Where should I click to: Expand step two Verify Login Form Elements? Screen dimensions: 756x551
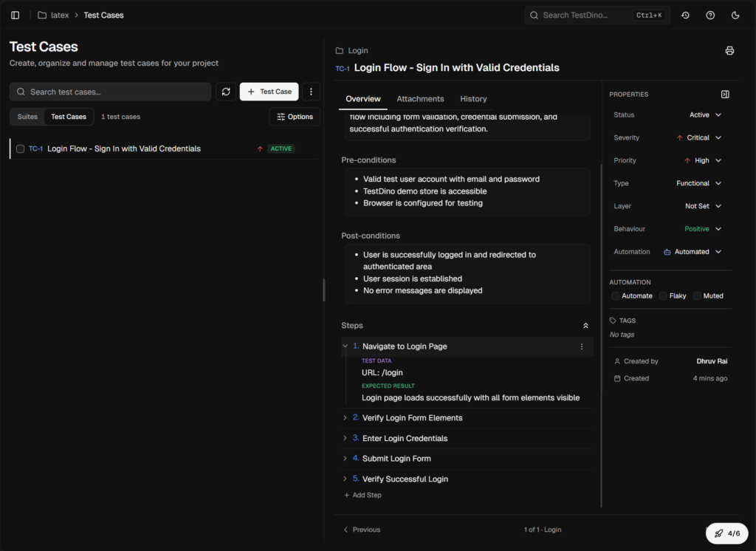pyautogui.click(x=345, y=417)
